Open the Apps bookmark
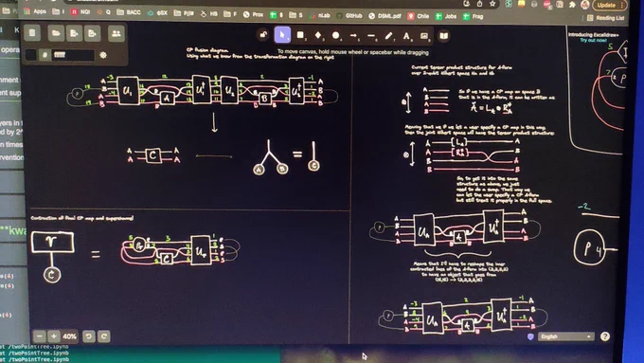The height and width of the screenshot is (363, 644). coord(35,11)
